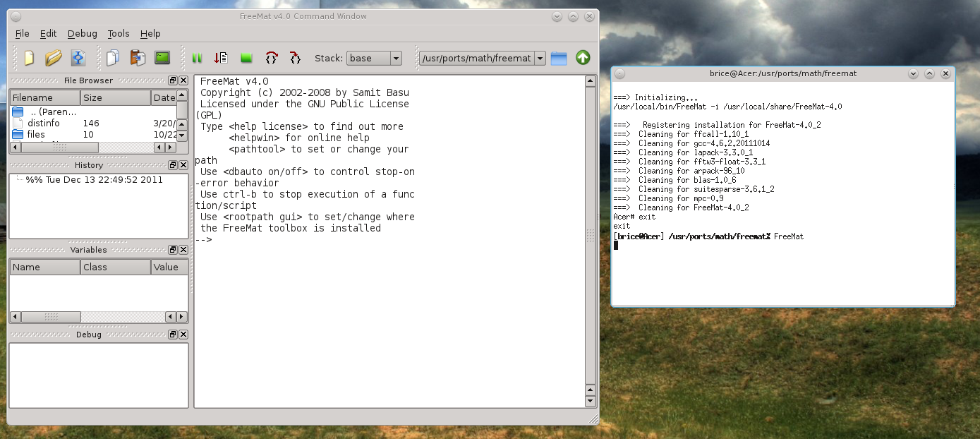Open the Debug menu
Image resolution: width=980 pixels, height=439 pixels.
tap(83, 33)
